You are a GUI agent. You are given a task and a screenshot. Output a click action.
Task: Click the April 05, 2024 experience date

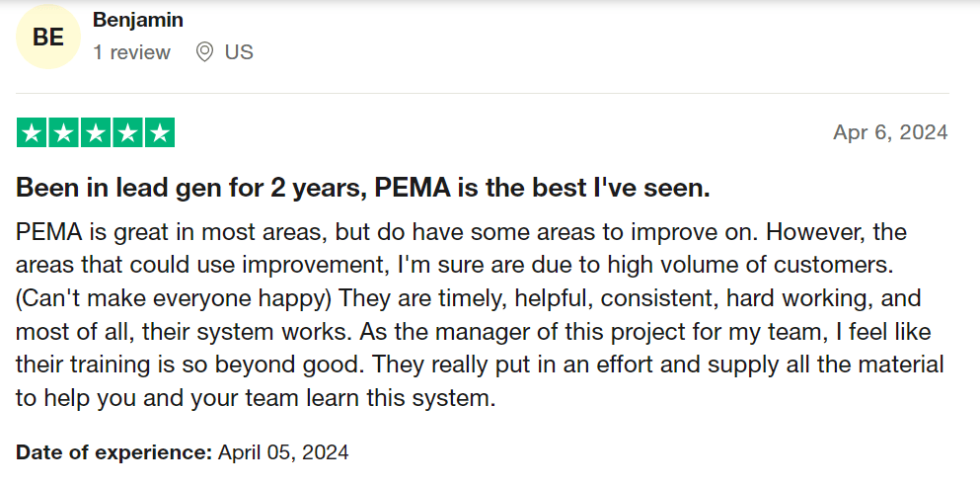(283, 452)
